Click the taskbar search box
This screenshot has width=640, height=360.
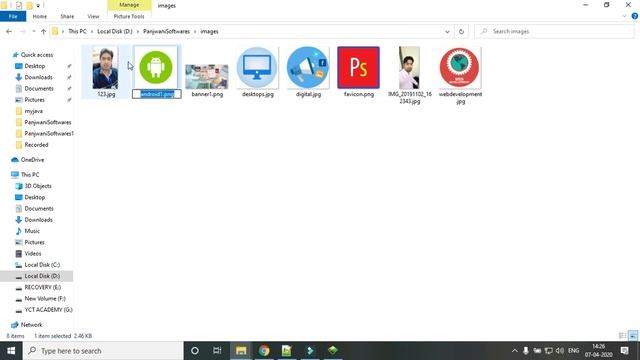[x=103, y=351]
